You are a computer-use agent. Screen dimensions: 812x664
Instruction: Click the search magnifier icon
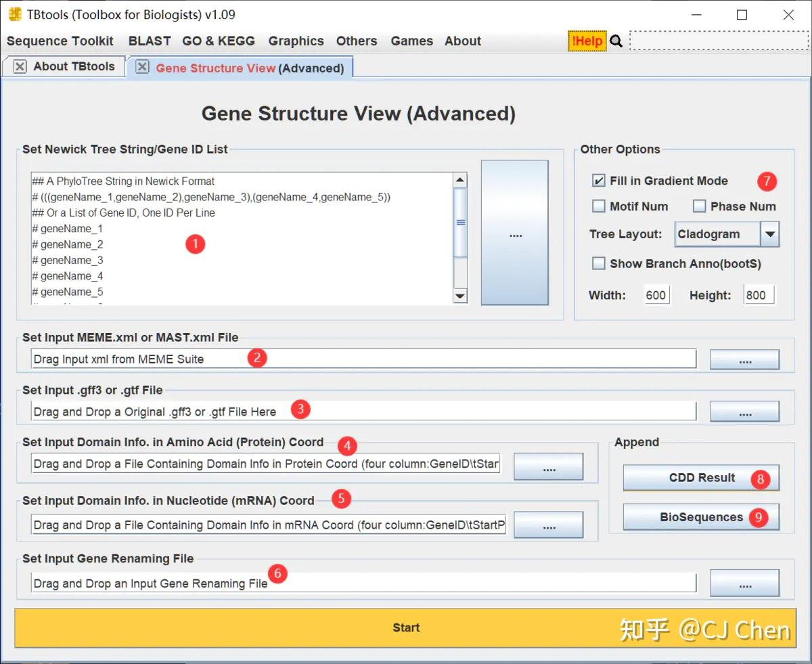(616, 41)
